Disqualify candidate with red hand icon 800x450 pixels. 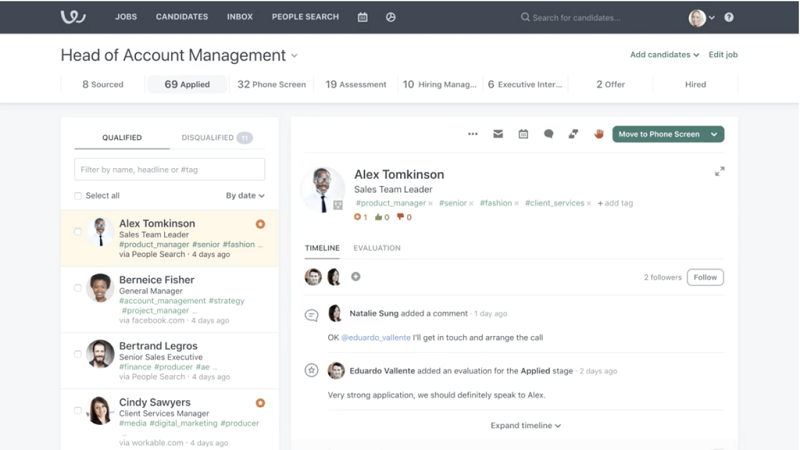point(598,134)
